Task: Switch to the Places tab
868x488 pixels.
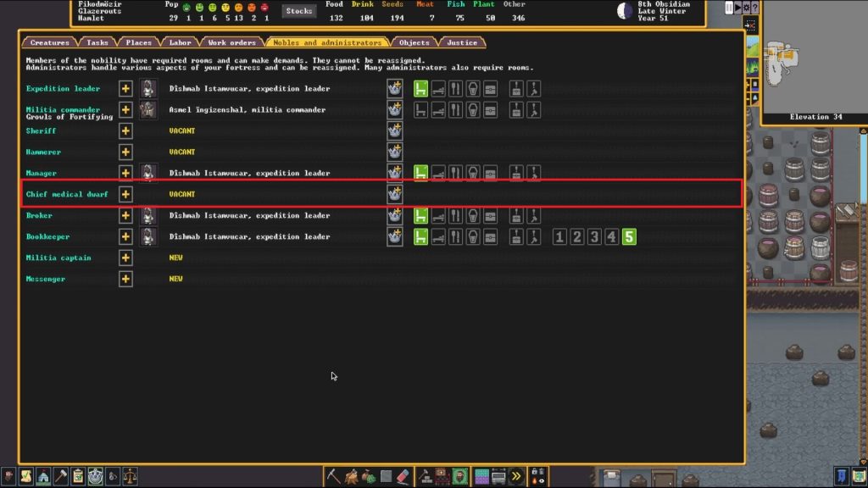Action: point(138,42)
